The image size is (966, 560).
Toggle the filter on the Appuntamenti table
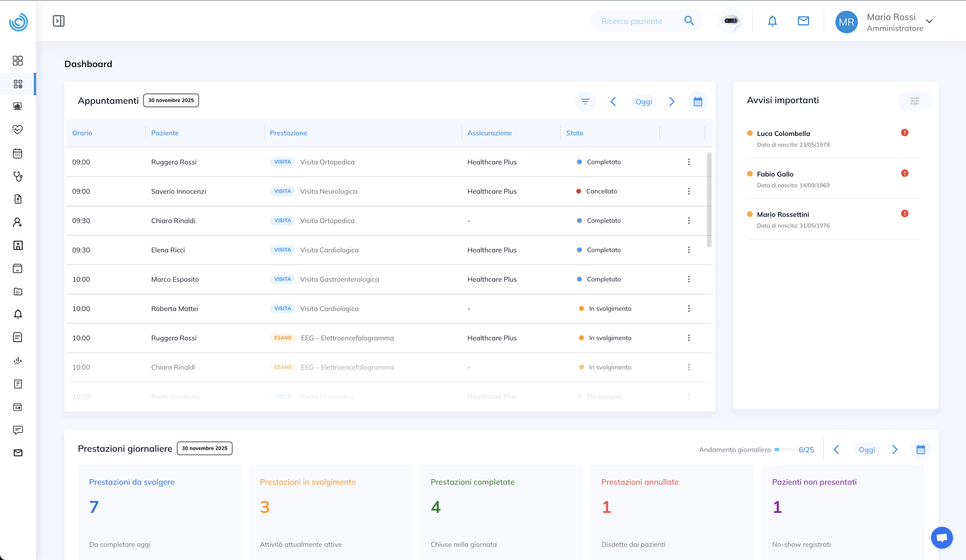point(585,102)
